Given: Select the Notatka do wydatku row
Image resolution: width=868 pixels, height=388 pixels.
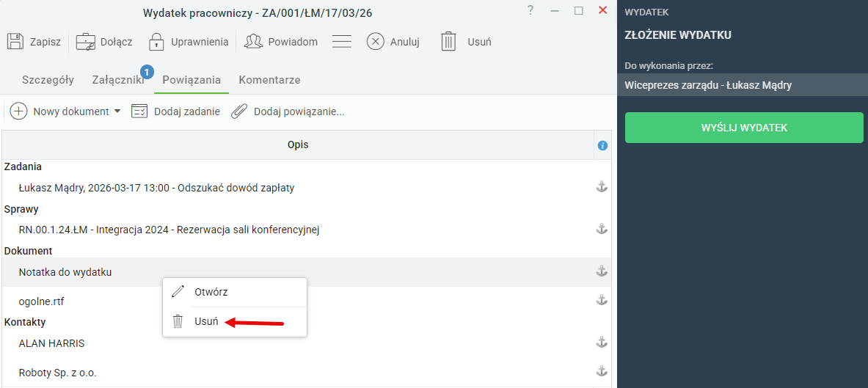Looking at the screenshot, I should tap(306, 272).
